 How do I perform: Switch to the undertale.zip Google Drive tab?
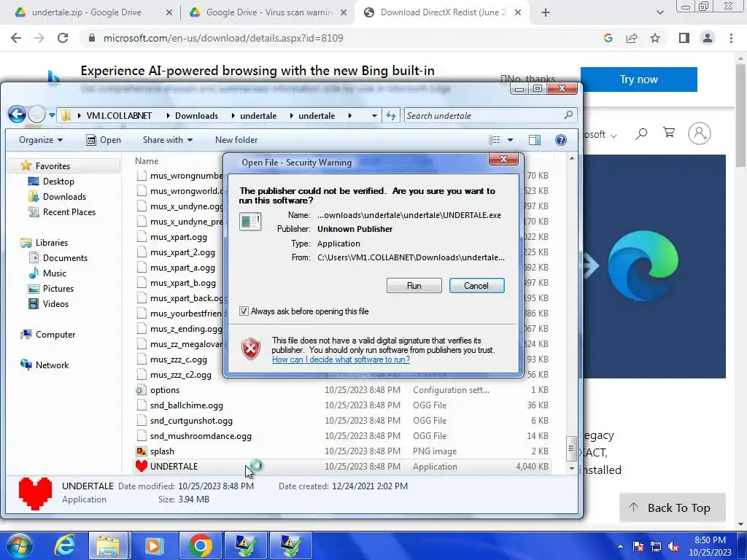coord(86,12)
